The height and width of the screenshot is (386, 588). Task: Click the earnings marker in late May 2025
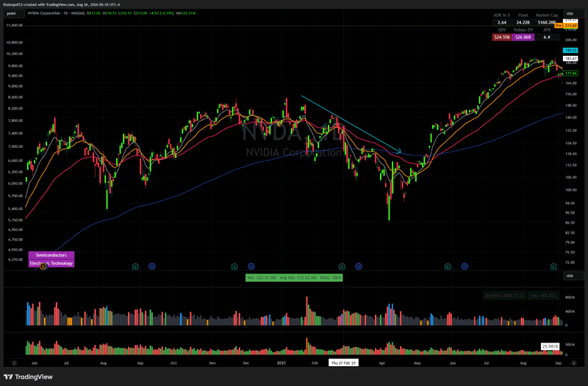448,266
